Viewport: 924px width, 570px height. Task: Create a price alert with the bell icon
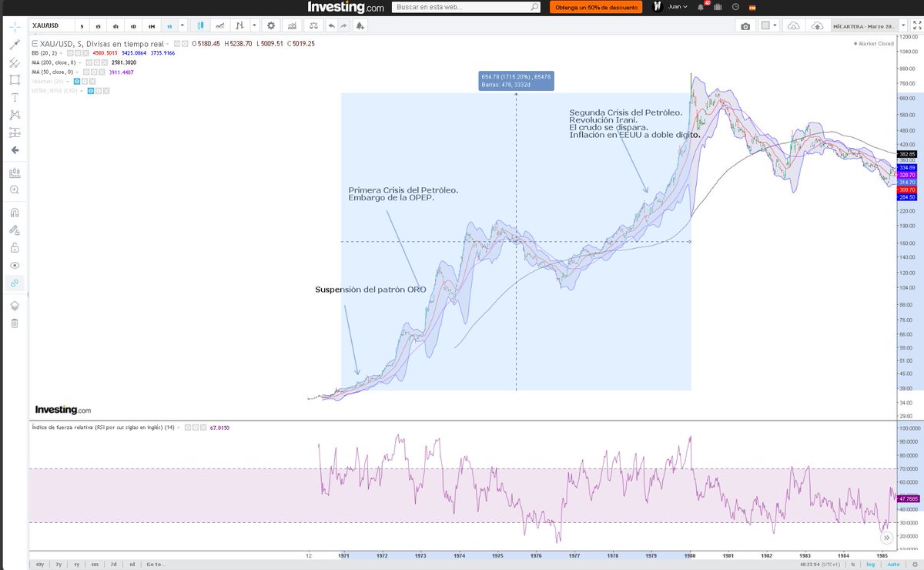359,25
